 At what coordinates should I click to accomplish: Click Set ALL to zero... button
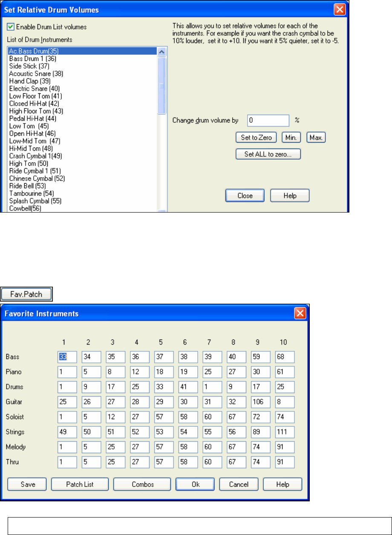268,154
